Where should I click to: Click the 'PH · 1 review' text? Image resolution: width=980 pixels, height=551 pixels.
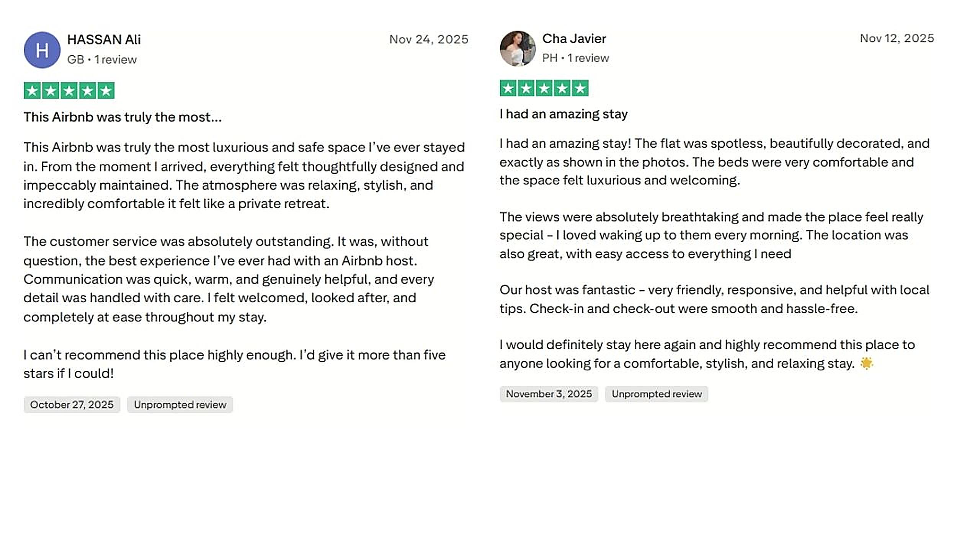[575, 58]
